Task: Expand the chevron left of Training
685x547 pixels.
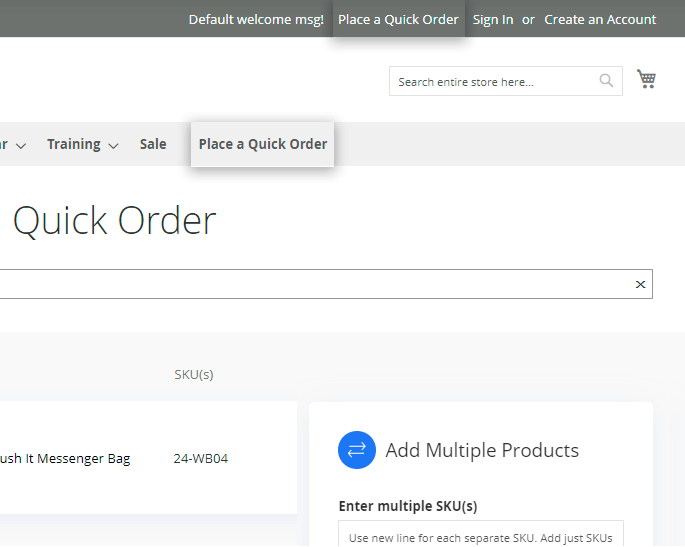Action: [21, 146]
